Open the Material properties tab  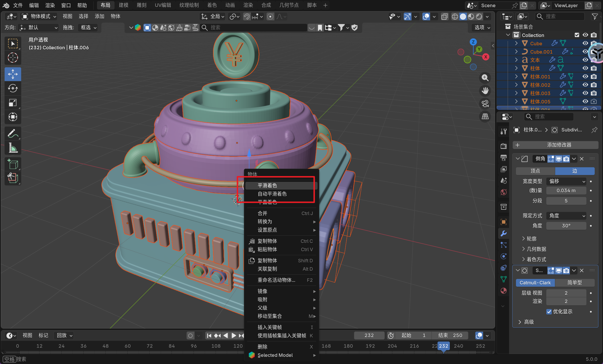click(x=503, y=291)
